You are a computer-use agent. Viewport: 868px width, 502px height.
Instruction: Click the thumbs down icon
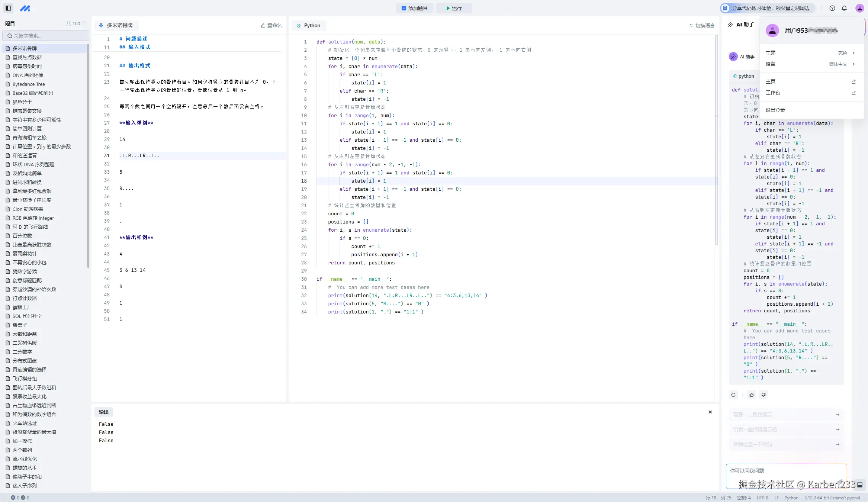point(763,395)
